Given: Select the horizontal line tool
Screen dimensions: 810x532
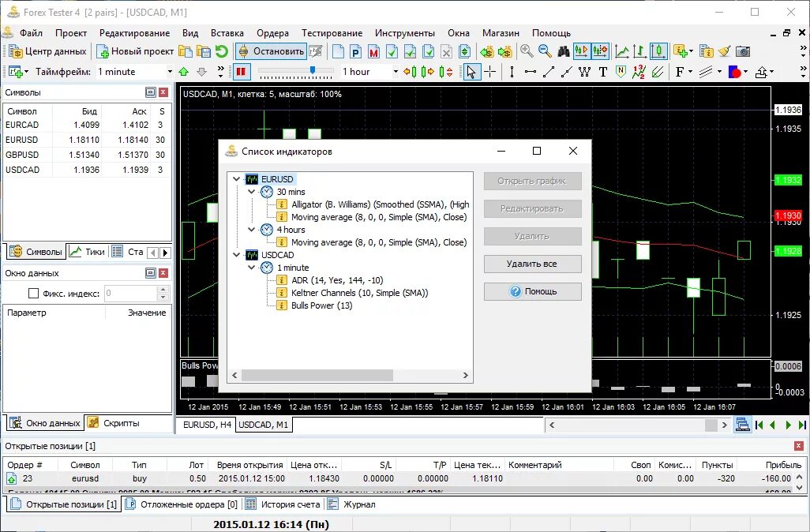Looking at the screenshot, I should click(x=530, y=72).
